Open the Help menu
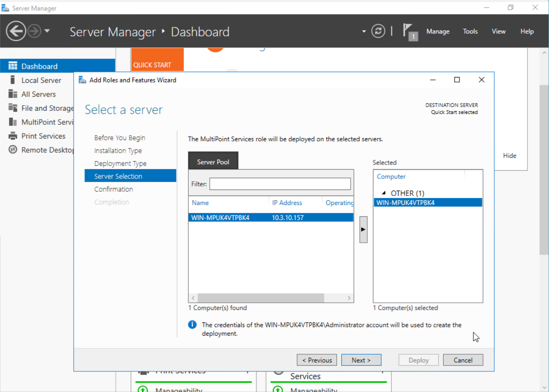 pyautogui.click(x=527, y=31)
